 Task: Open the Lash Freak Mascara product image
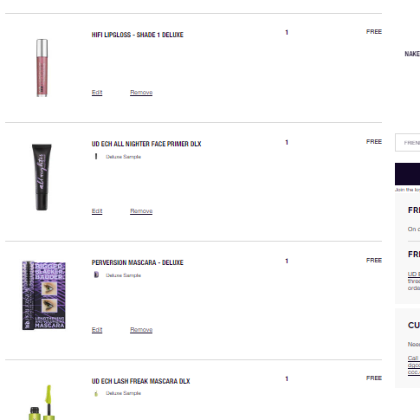pyautogui.click(x=42, y=402)
